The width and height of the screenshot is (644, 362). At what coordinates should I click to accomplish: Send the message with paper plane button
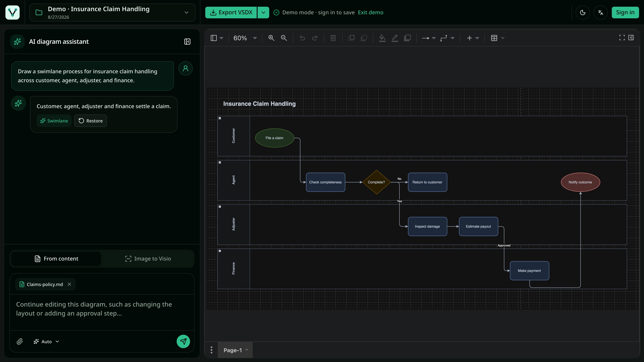pyautogui.click(x=183, y=341)
